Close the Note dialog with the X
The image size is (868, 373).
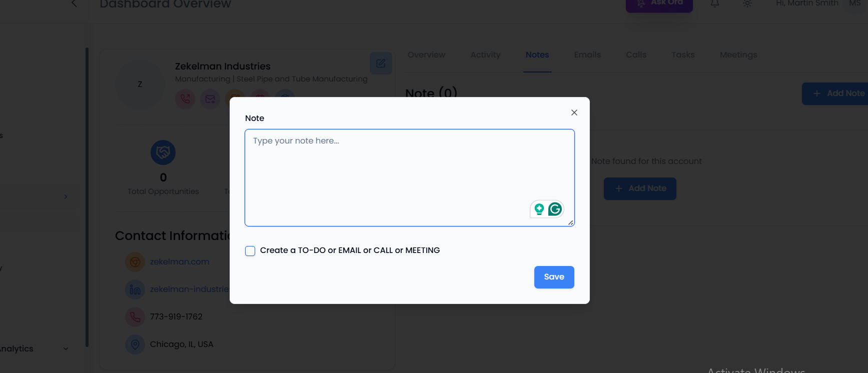pos(574,112)
